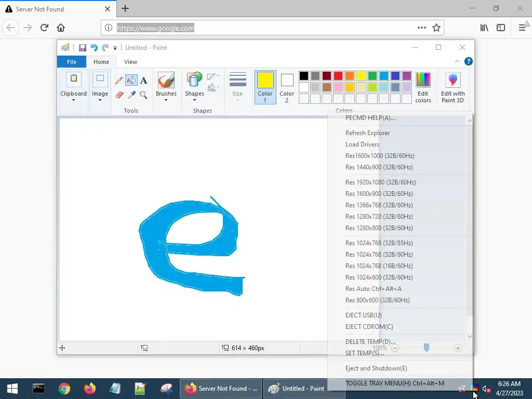
Task: Go to Firefox home page icon
Action: click(61, 28)
